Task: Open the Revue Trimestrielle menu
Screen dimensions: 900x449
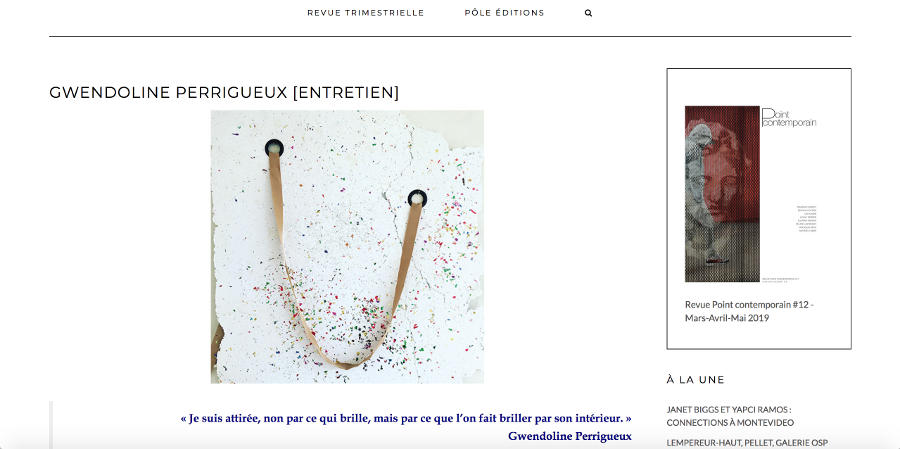Action: tap(366, 13)
